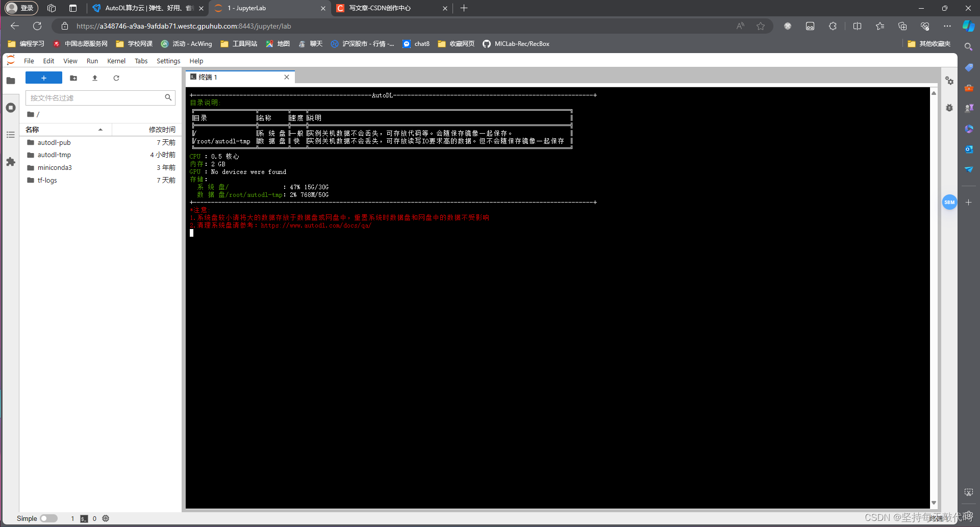This screenshot has width=980, height=527.
Task: Click the kernel status gear icon in status bar
Action: point(106,518)
